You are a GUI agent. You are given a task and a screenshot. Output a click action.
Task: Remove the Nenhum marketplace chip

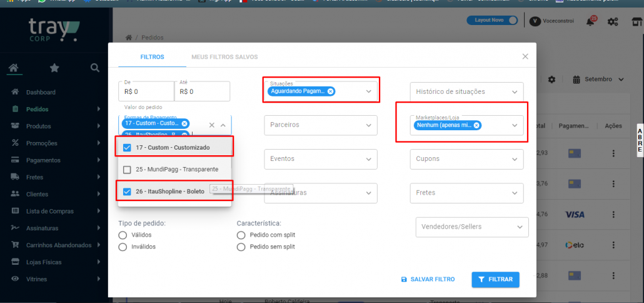(x=476, y=125)
